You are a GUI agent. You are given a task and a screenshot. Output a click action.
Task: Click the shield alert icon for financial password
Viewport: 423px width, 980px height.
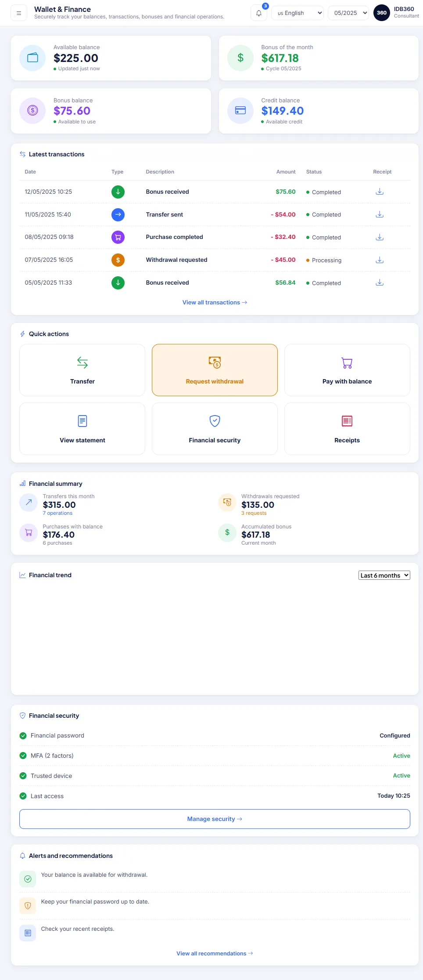28,906
